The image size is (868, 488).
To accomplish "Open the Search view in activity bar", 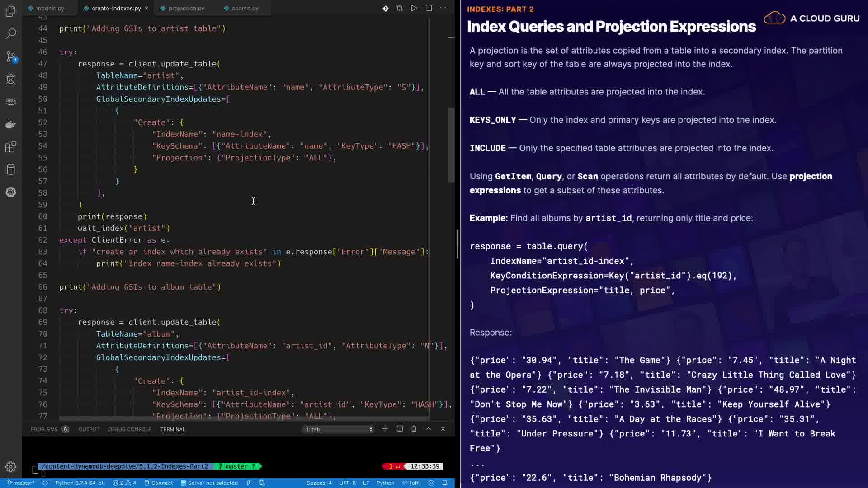I will point(11,33).
